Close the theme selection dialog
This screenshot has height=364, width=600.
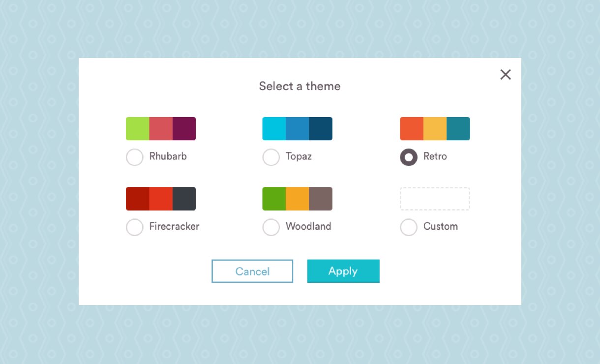point(506,75)
